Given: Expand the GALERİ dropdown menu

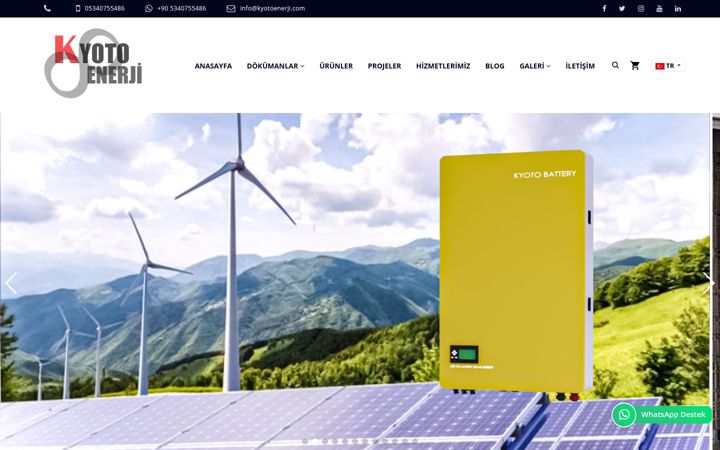Looking at the screenshot, I should tap(535, 66).
